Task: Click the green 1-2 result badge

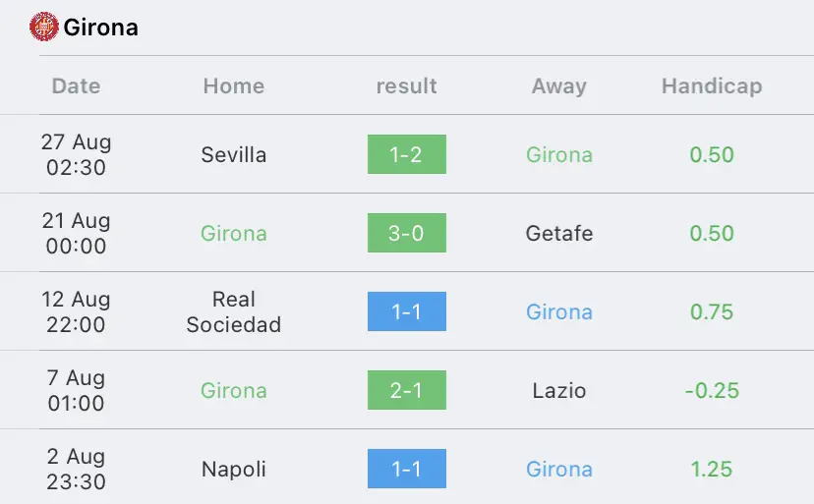Action: (x=406, y=154)
